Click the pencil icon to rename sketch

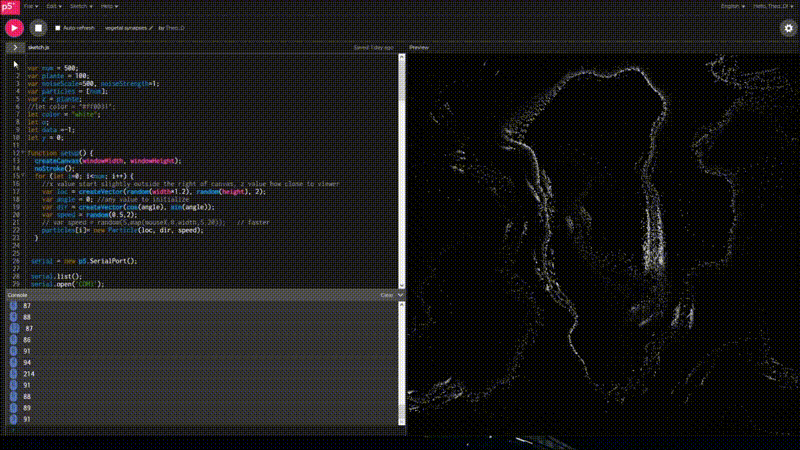151,29
